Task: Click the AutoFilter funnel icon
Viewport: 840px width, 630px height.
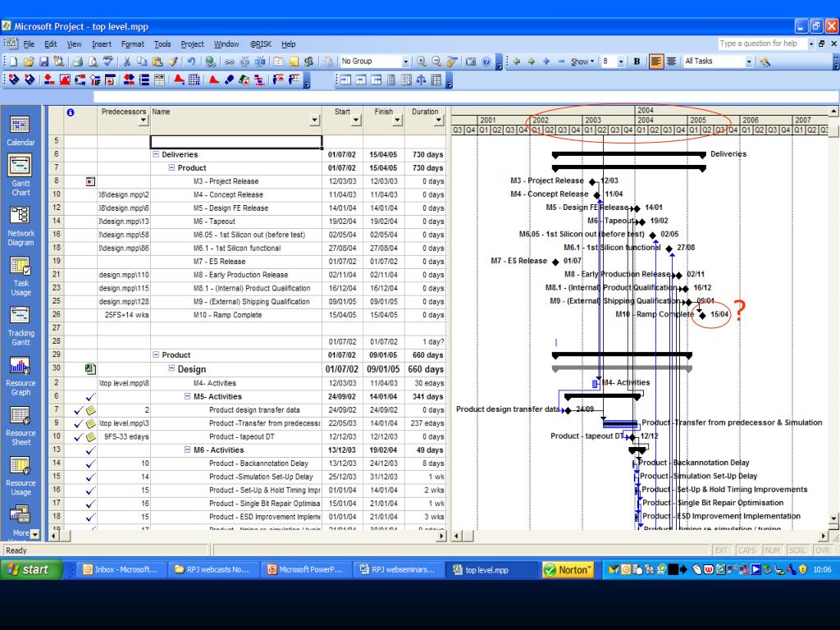Action: (x=765, y=62)
